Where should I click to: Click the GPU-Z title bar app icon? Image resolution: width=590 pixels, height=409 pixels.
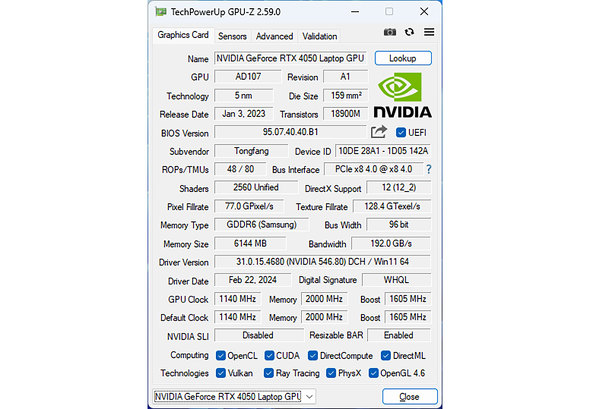coord(161,12)
